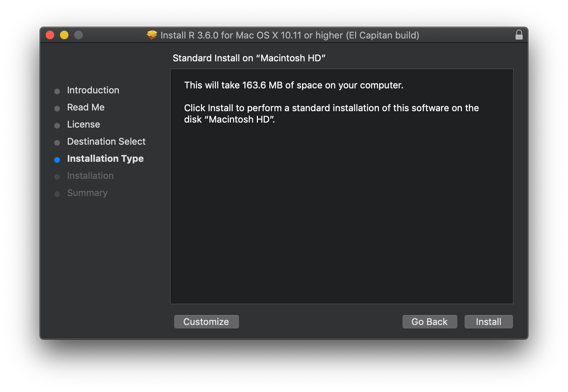The image size is (568, 392).
Task: Select the dimmed Installation sidebar entry
Action: pos(90,176)
